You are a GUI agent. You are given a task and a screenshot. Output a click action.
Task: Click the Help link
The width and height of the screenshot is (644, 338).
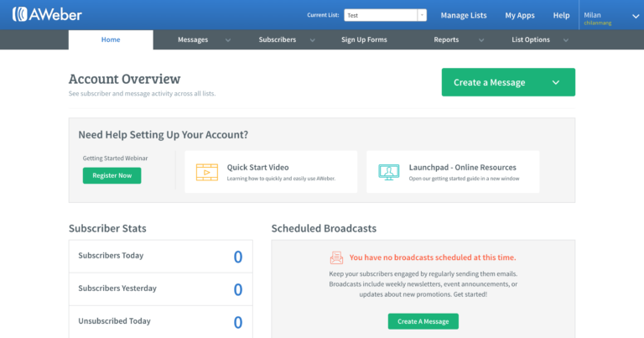[x=562, y=15]
